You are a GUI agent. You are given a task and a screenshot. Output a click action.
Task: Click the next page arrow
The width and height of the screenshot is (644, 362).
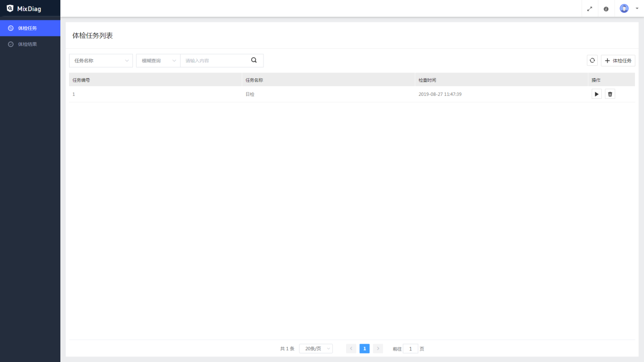[378, 349]
